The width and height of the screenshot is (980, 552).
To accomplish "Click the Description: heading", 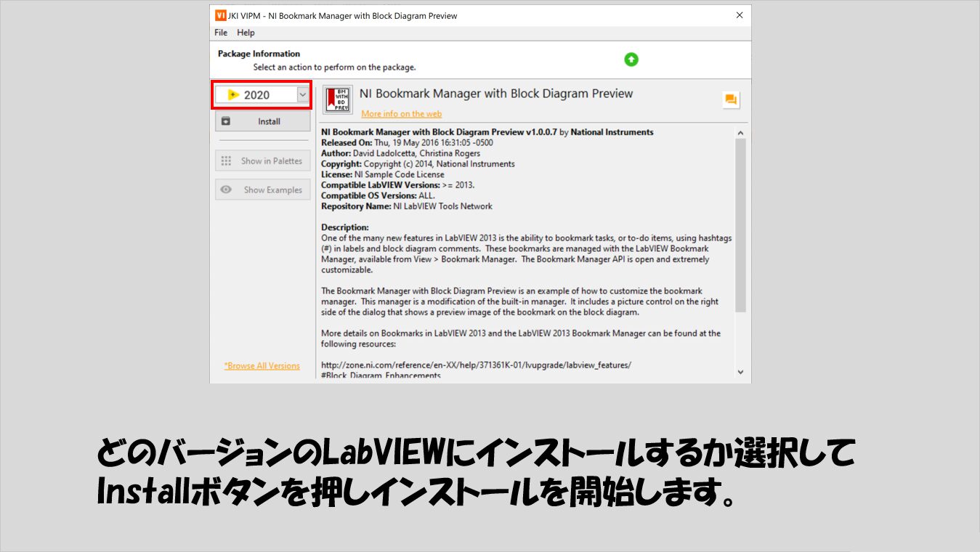I will pyautogui.click(x=345, y=227).
